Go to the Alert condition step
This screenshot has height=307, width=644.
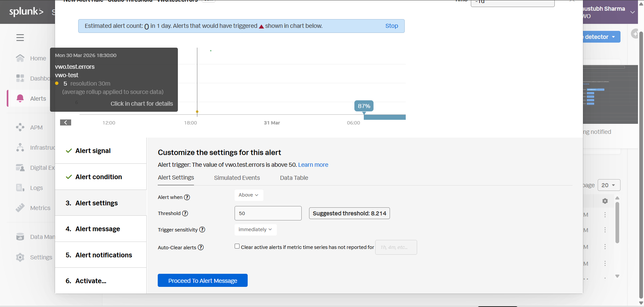(101, 177)
